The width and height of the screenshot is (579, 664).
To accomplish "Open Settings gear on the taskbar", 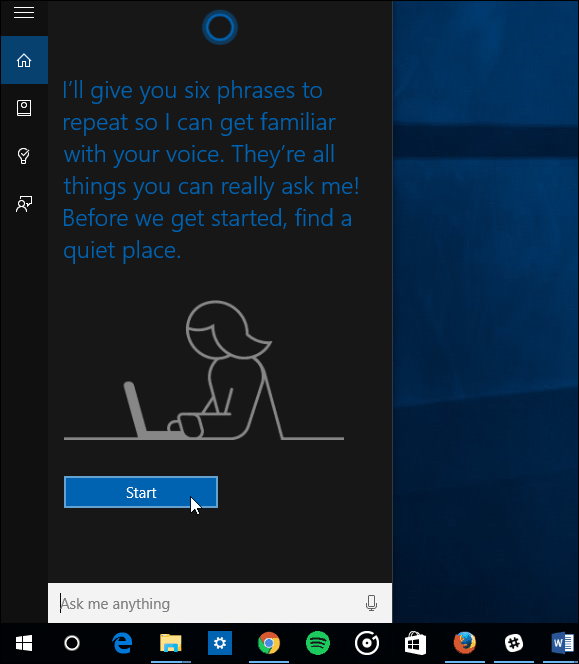I will coord(220,643).
